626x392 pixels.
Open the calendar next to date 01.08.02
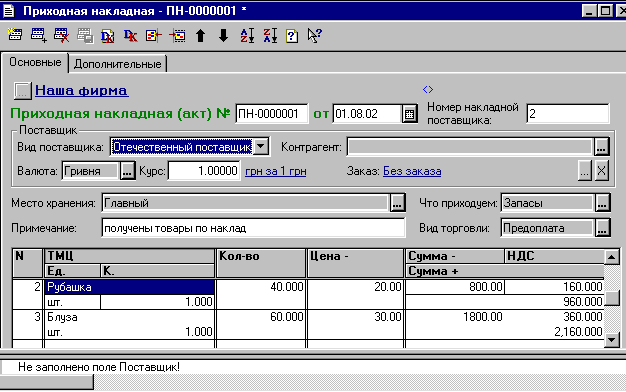[x=409, y=114]
